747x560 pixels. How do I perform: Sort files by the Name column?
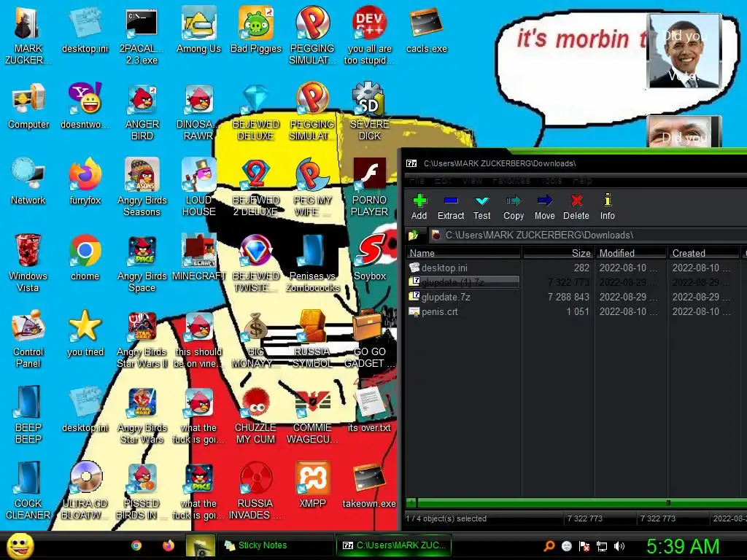pos(463,253)
